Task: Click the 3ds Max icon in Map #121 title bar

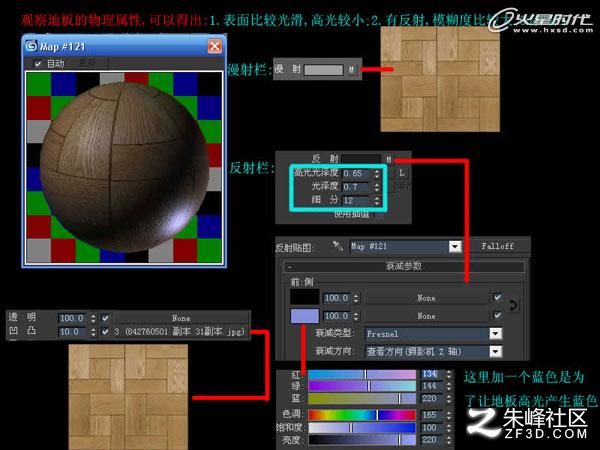Action: (31, 46)
